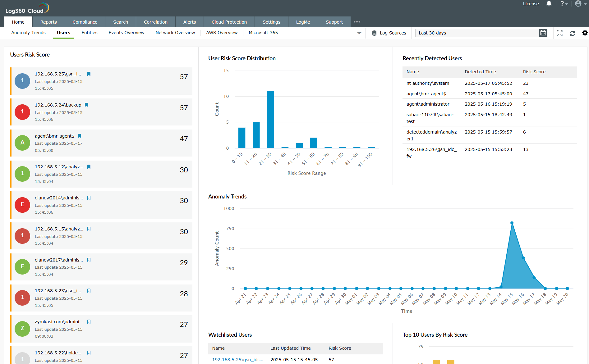Open the Log Sources panel

tap(389, 33)
